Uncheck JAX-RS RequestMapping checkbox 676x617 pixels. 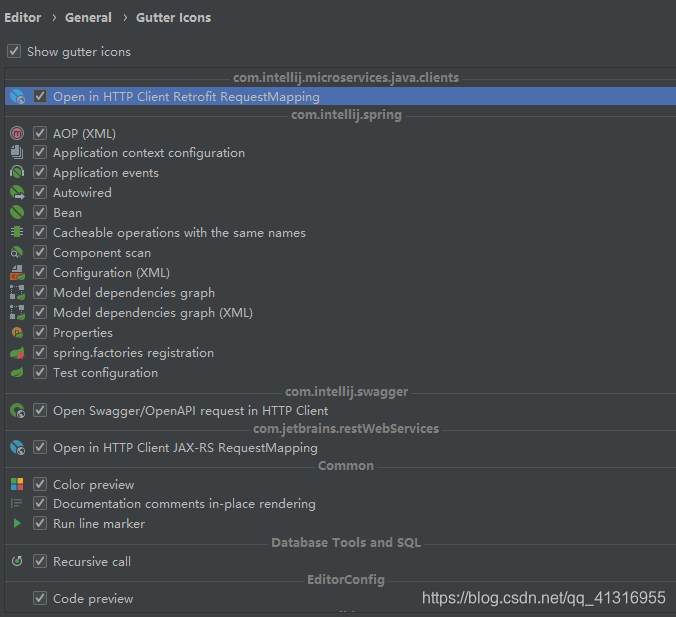pos(40,447)
